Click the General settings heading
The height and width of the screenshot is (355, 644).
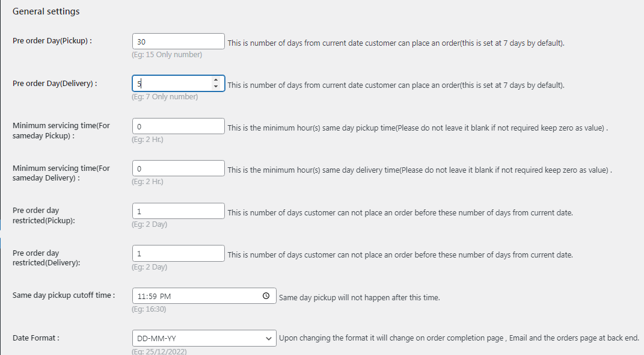tap(46, 11)
